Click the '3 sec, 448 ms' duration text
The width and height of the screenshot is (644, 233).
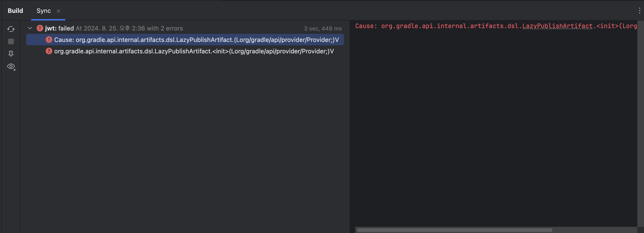pos(322,29)
